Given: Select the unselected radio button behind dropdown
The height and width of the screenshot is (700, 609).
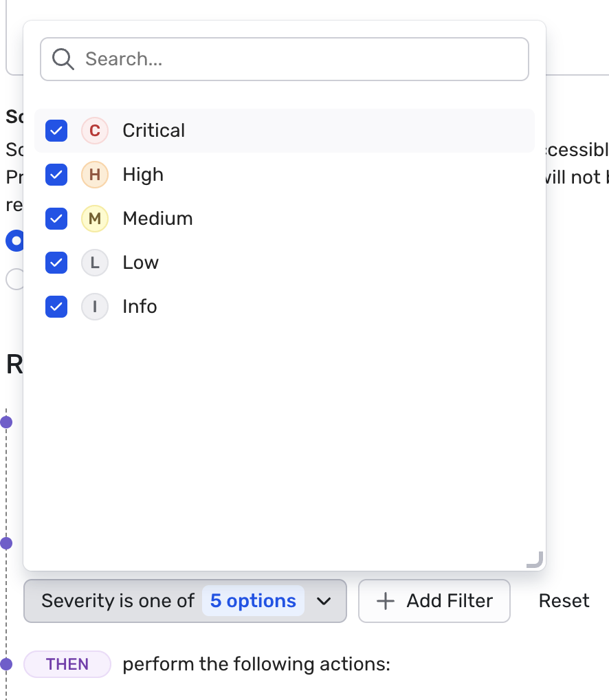Looking at the screenshot, I should coord(14,279).
